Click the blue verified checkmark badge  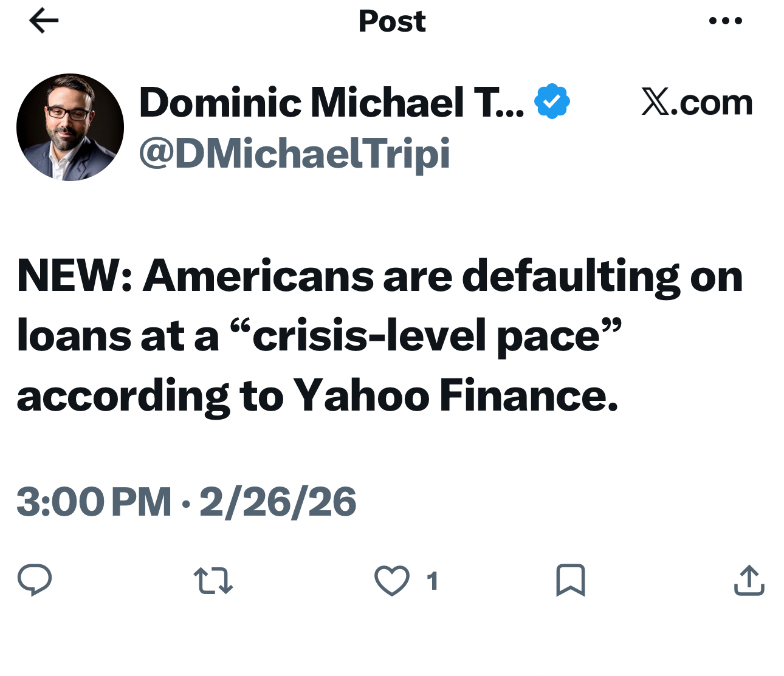click(552, 101)
